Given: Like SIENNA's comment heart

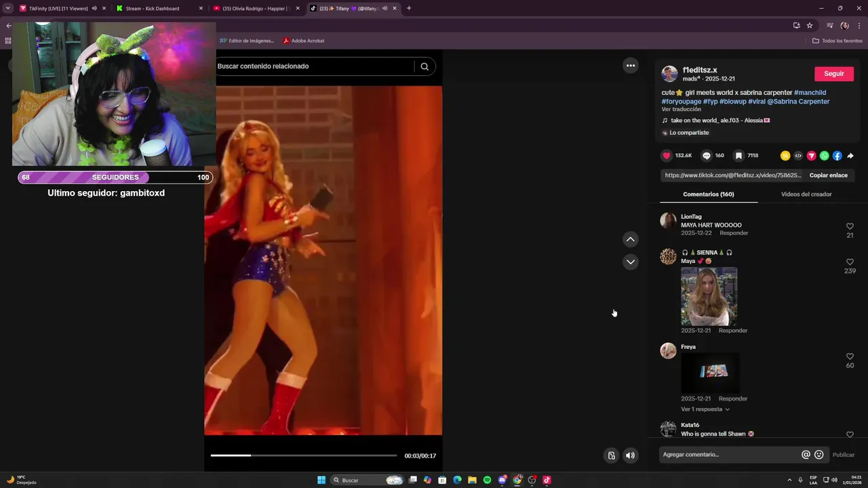Looking at the screenshot, I should tap(850, 262).
